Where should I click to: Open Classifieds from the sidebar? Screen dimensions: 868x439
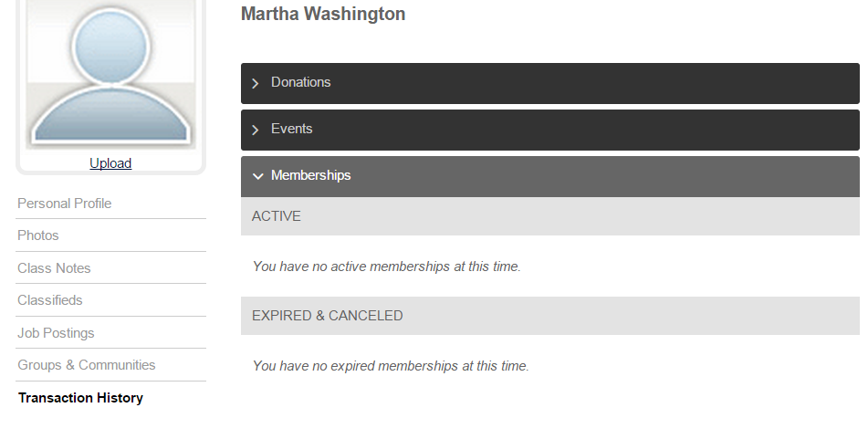click(x=50, y=300)
